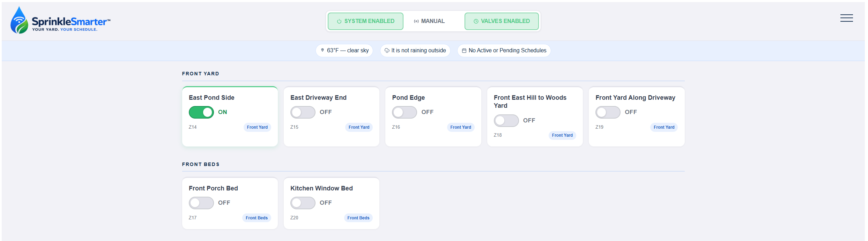This screenshot has height=241, width=868.
Task: Enable Front Yard Along Driveway zone
Action: tap(608, 112)
